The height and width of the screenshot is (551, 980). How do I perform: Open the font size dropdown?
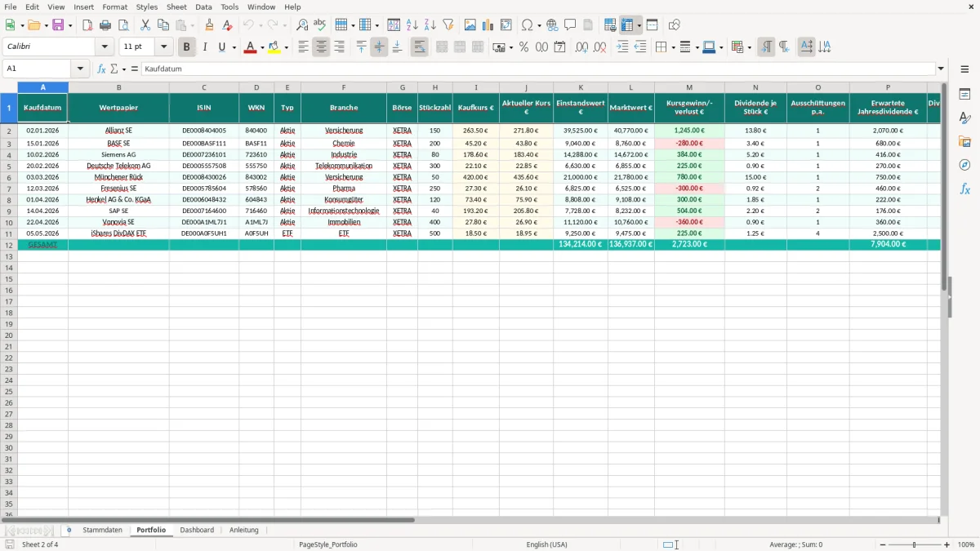click(163, 47)
